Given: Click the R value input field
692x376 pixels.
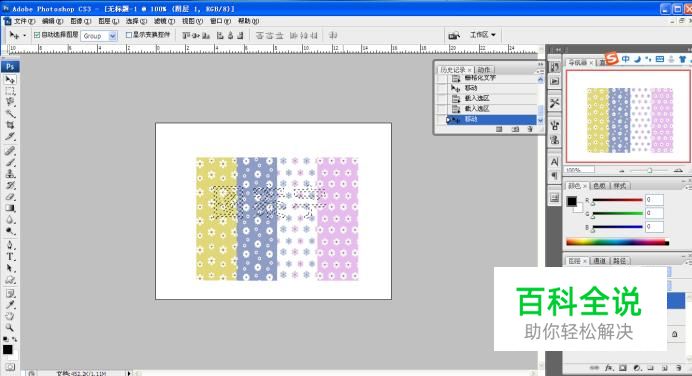Looking at the screenshot, I should (x=654, y=200).
